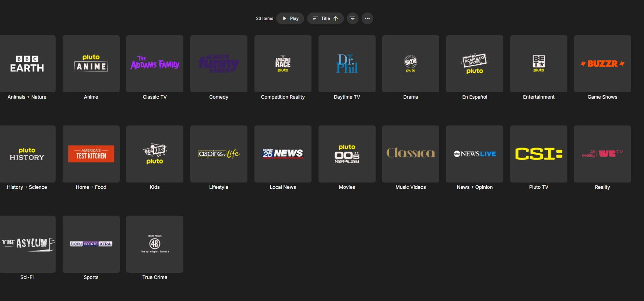Image resolution: width=644 pixels, height=301 pixels.
Task: Open the Acapulco Shore thumbnail
Action: click(x=475, y=64)
